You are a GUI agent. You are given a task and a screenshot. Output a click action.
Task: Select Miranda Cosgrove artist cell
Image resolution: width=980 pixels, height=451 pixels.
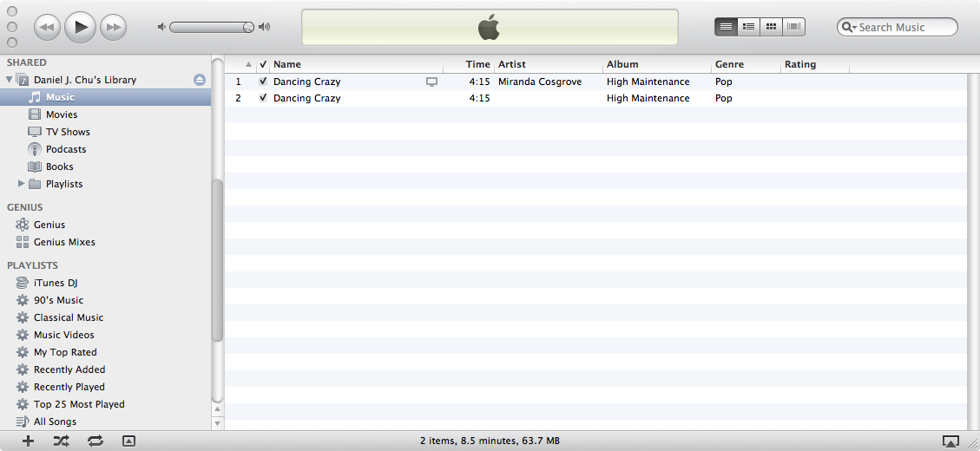coord(540,82)
